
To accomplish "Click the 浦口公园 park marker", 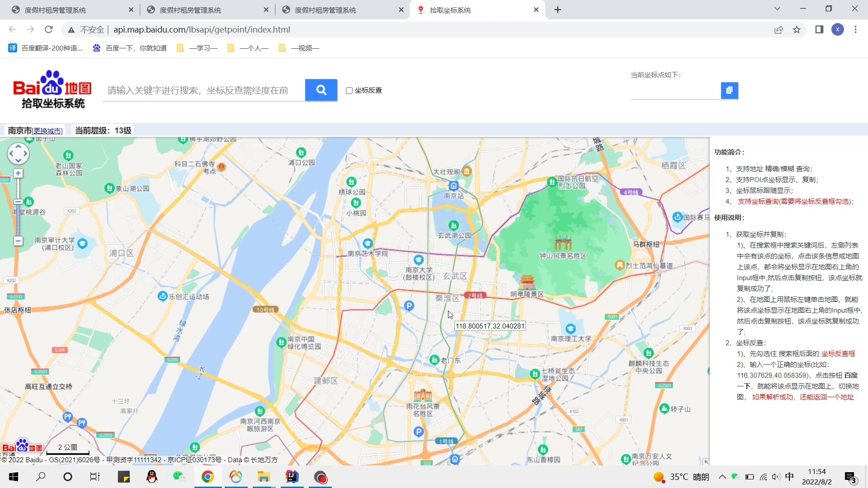I will [x=301, y=152].
